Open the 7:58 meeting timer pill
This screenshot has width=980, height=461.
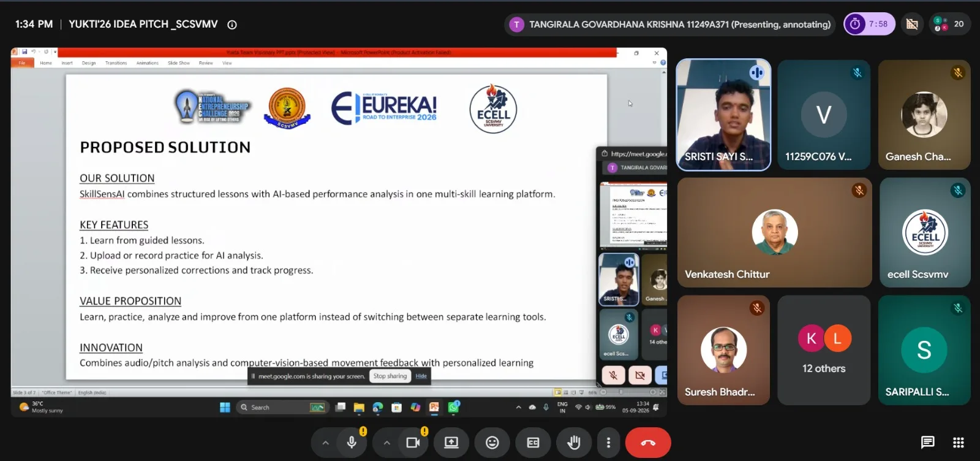tap(870, 24)
